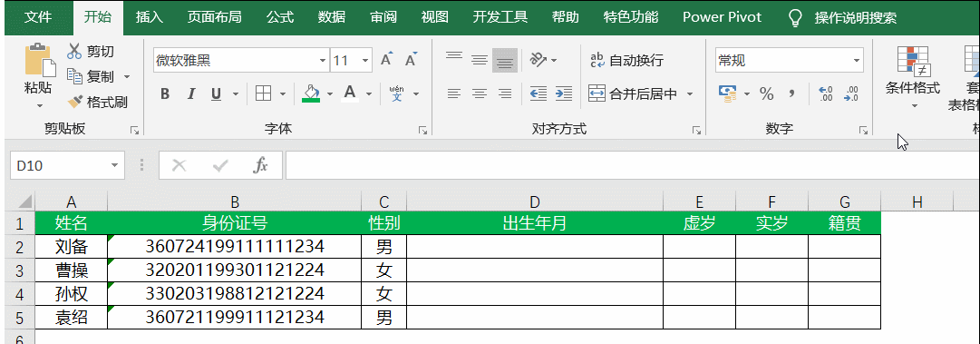Click increase decimal places icon
The height and width of the screenshot is (344, 980).
tap(825, 93)
